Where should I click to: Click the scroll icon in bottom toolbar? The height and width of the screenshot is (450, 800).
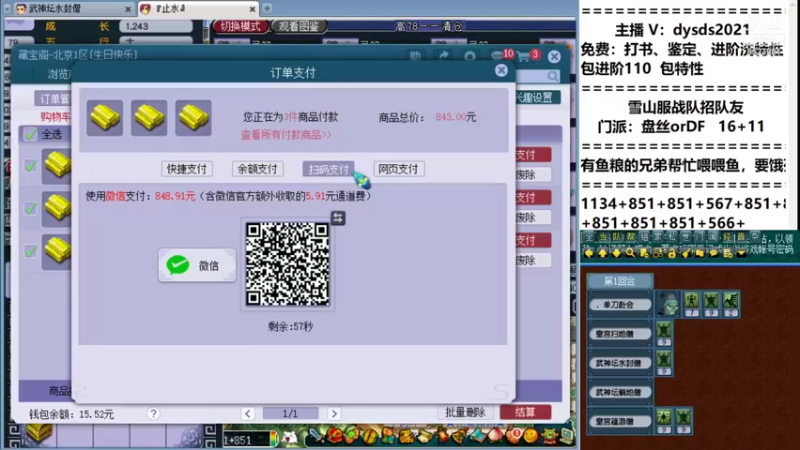pyautogui.click(x=424, y=436)
